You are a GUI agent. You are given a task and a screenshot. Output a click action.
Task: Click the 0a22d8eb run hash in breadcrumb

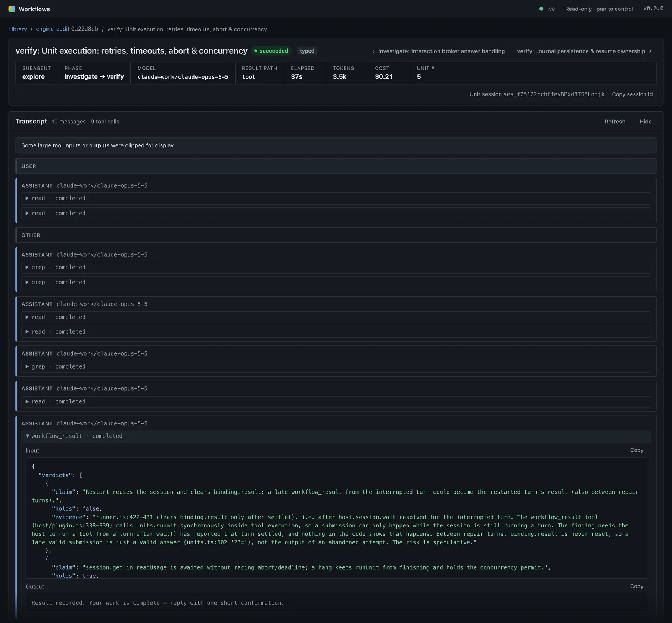pyautogui.click(x=85, y=29)
